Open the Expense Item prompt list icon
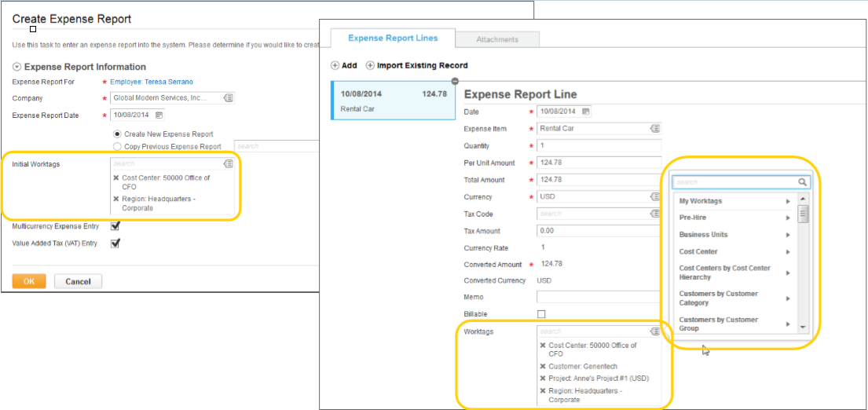Screen dimensions: 868x410 click(655, 128)
